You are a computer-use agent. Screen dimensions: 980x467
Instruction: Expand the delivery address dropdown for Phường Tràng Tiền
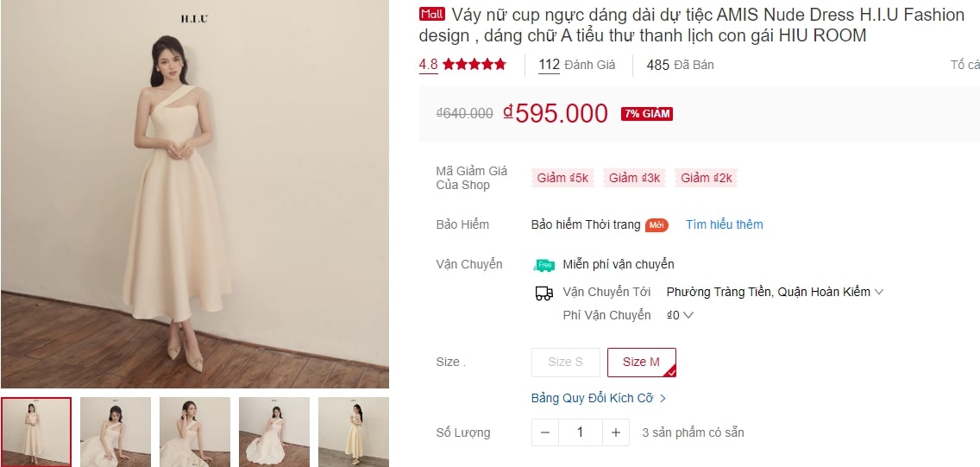click(775, 292)
